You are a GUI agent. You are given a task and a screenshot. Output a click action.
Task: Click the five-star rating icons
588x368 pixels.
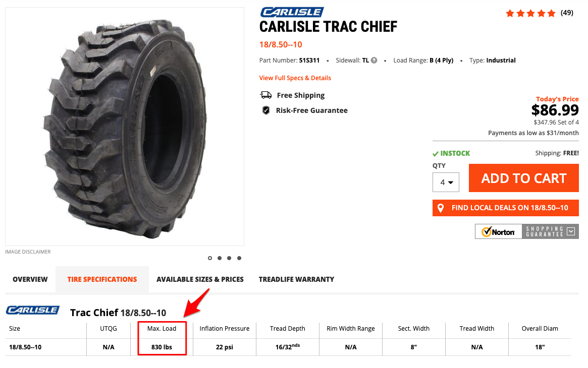[530, 13]
